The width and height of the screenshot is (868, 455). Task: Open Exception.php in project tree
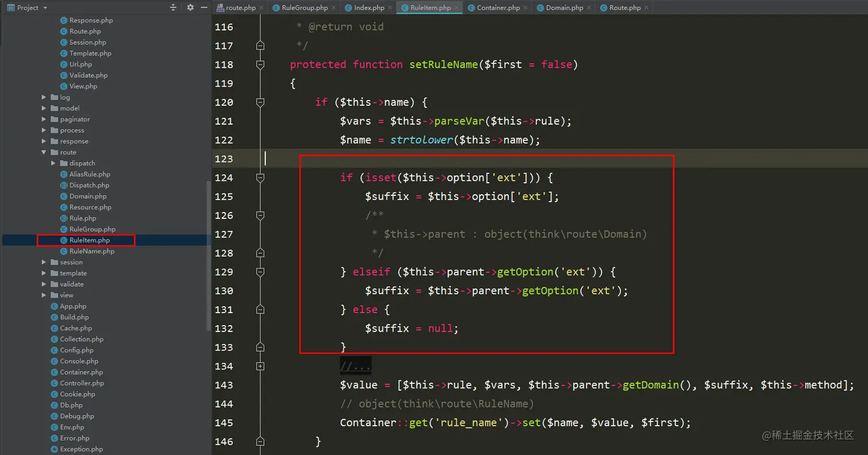click(x=77, y=449)
